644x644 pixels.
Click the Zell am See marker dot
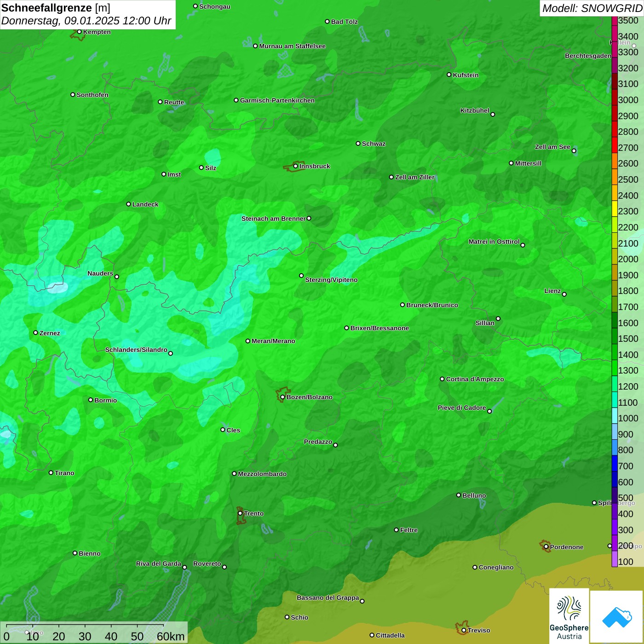coord(574,151)
